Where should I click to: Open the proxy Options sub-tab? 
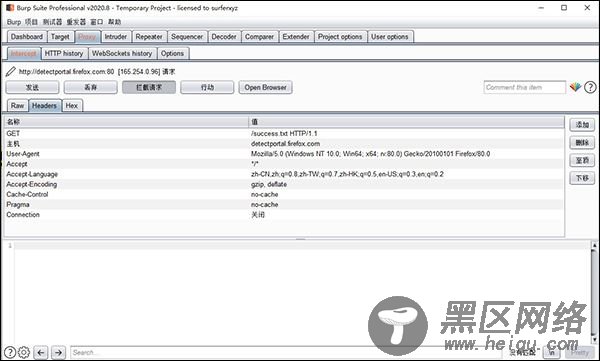tap(172, 53)
